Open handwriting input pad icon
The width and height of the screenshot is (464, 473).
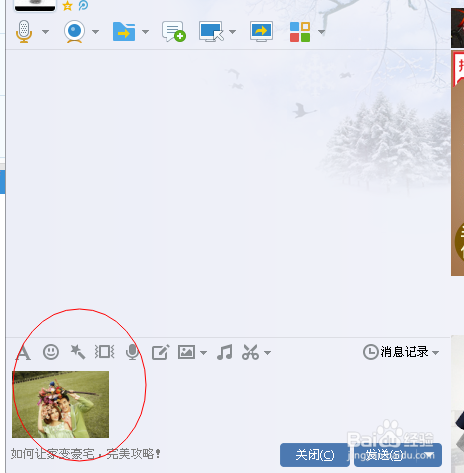[x=161, y=352]
